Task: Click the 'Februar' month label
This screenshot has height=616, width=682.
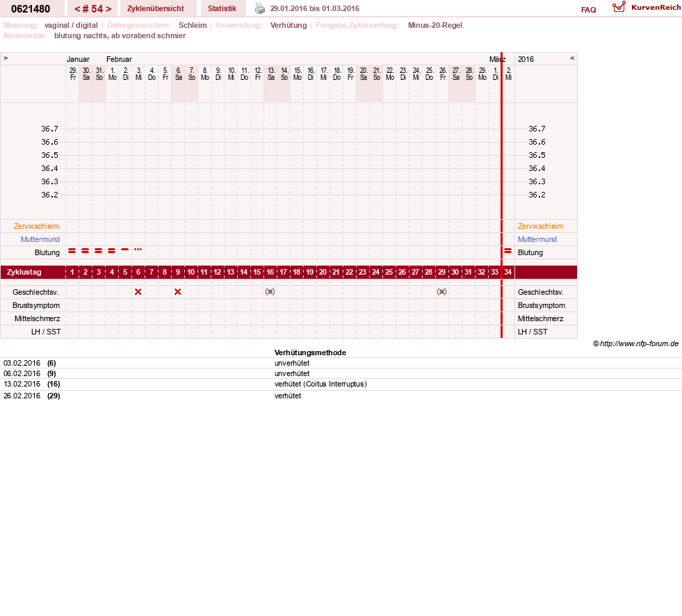Action: pyautogui.click(x=119, y=59)
